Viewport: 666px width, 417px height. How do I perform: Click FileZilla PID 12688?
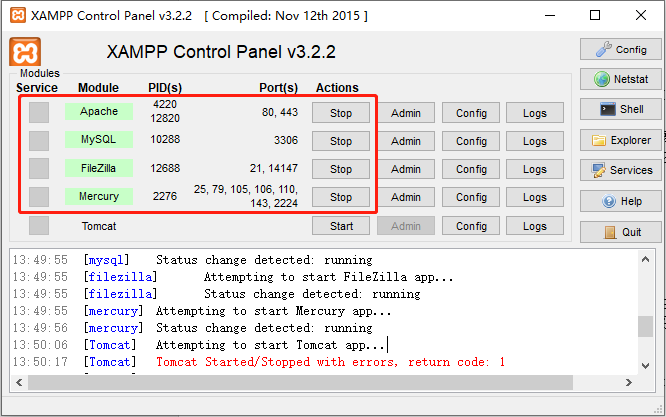(x=165, y=168)
